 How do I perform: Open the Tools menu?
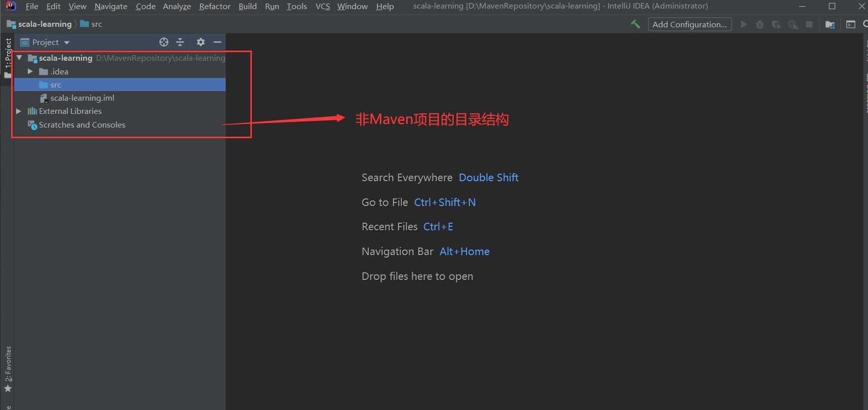(x=297, y=6)
